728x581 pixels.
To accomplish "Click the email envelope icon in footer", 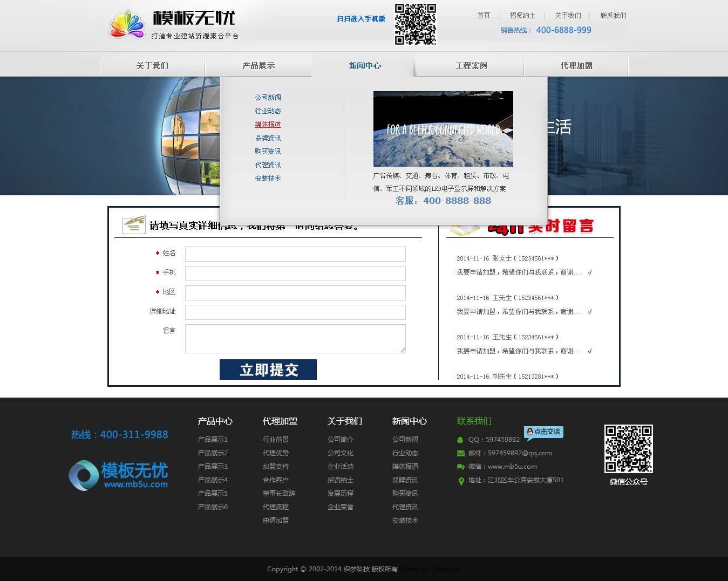I will [x=460, y=453].
